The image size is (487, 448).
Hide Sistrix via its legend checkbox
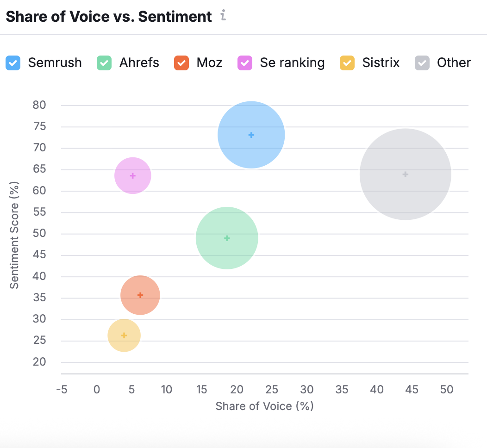[x=347, y=63]
